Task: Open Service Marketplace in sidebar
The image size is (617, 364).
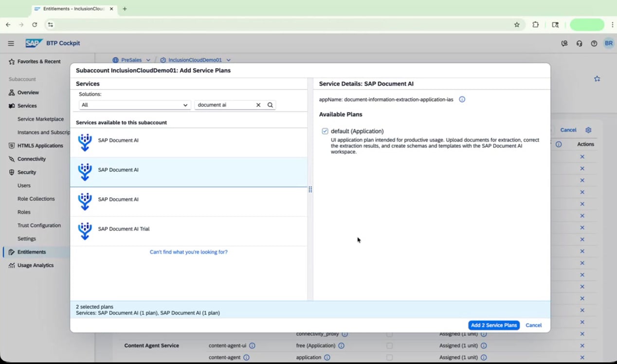Action: coord(40,119)
